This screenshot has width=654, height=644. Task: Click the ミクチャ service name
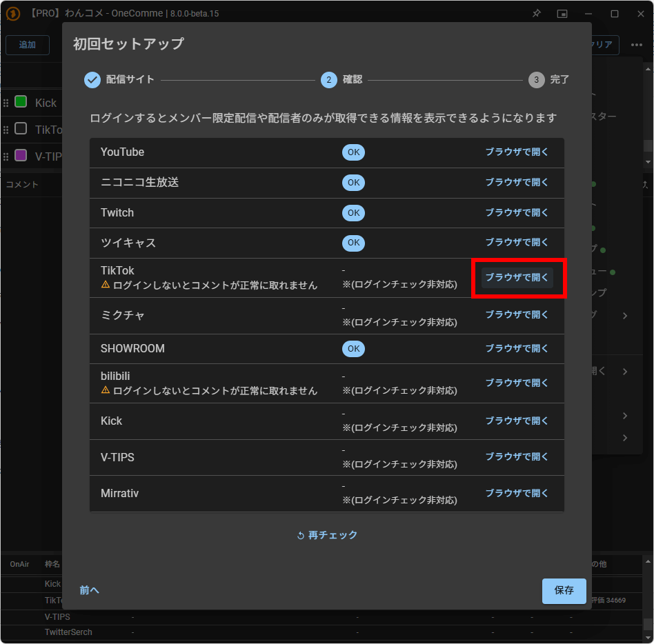(x=123, y=315)
